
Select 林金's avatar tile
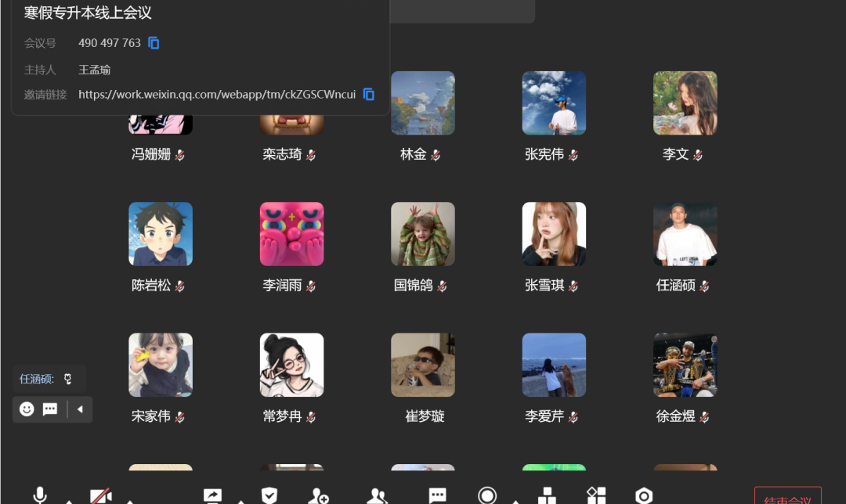(423, 103)
